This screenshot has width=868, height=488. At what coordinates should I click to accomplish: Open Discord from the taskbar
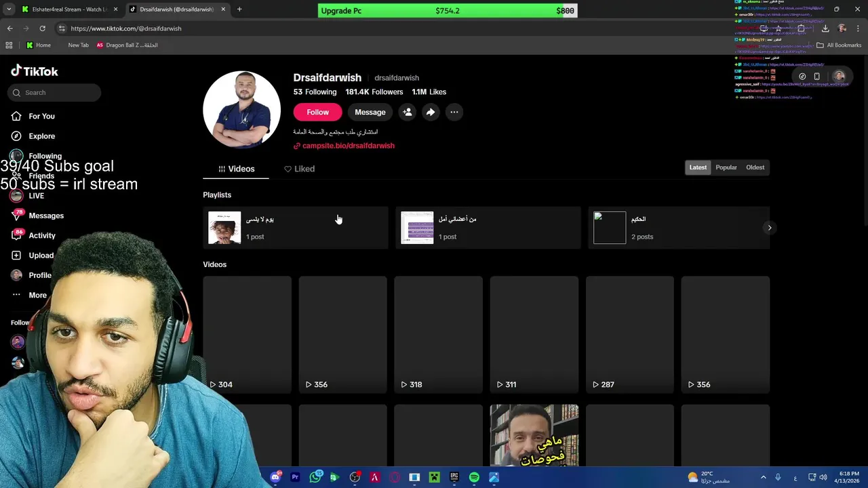pos(275,477)
